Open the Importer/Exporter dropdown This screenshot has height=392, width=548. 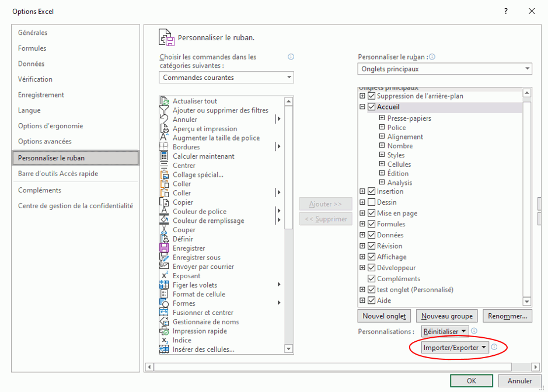(455, 348)
